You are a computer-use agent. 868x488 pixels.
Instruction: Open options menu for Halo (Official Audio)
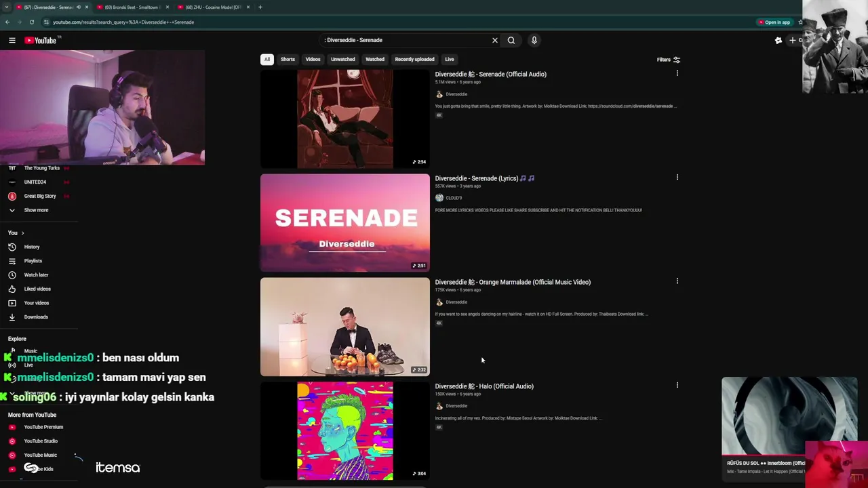point(677,385)
